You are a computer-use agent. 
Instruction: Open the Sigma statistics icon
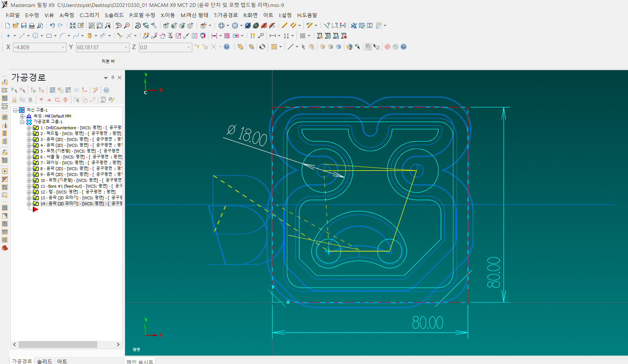point(370,26)
